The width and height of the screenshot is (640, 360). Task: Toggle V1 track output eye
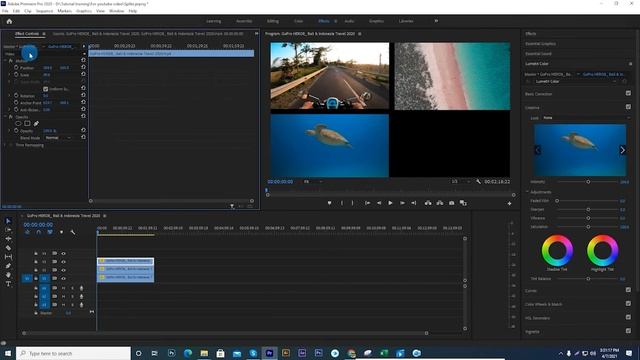point(63,278)
